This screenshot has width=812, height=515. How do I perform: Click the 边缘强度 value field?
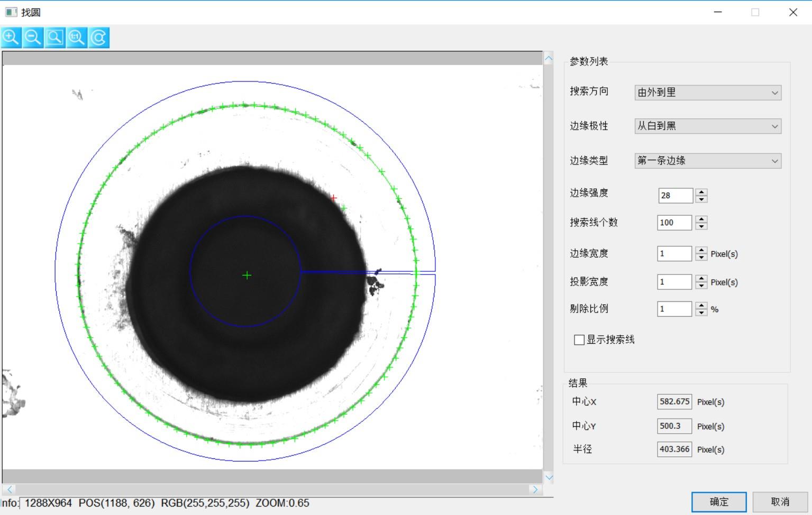675,196
